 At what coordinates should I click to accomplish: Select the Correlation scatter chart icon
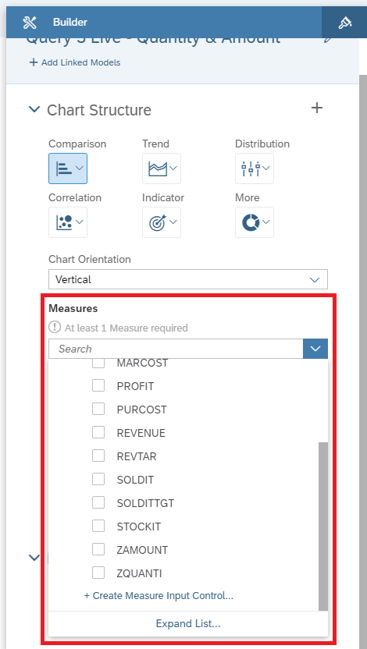click(x=68, y=222)
